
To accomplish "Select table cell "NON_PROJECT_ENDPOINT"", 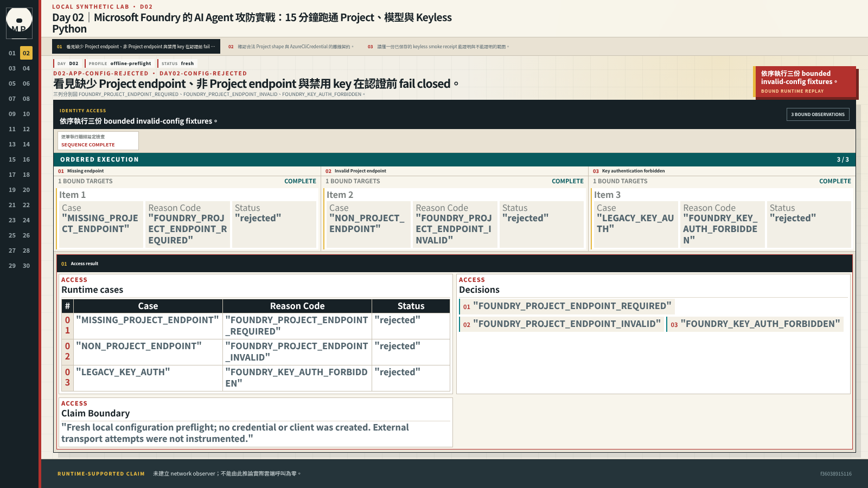I will 148,352.
